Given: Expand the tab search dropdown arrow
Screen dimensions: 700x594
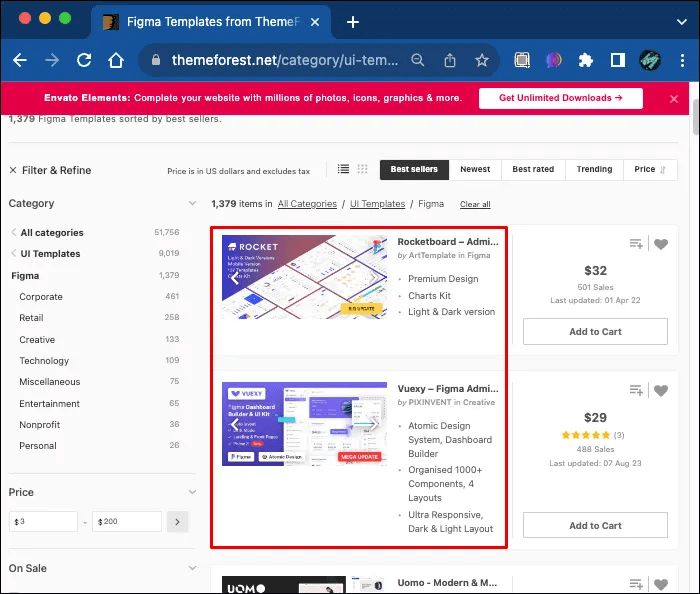Looking at the screenshot, I should (682, 22).
